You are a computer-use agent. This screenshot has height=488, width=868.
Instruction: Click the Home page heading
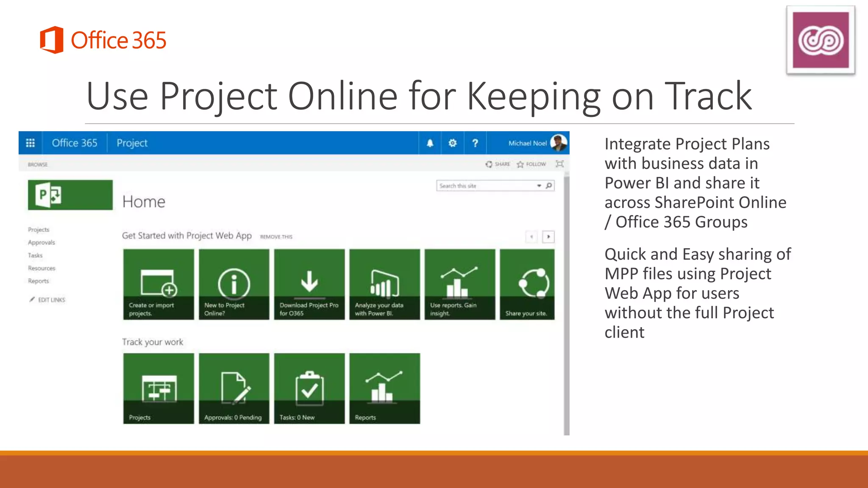click(144, 202)
